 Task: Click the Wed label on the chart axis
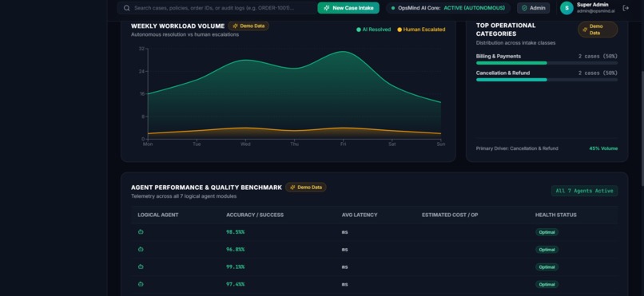[245, 144]
